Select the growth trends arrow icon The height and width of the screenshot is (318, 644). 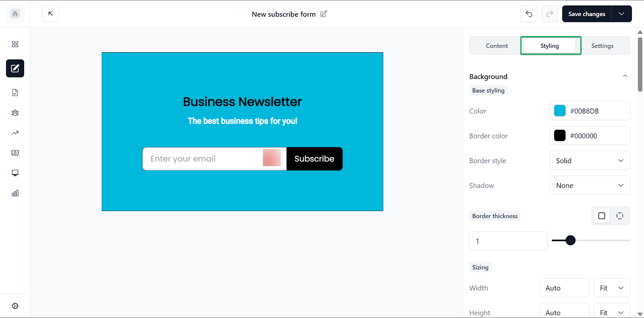coord(15,133)
